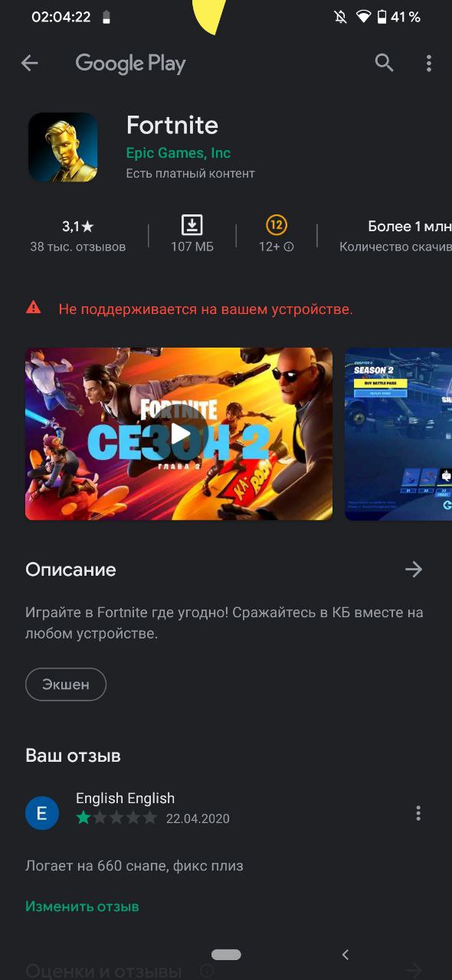Image resolution: width=452 pixels, height=980 pixels.
Task: Select the Экшен category chip
Action: click(66, 684)
